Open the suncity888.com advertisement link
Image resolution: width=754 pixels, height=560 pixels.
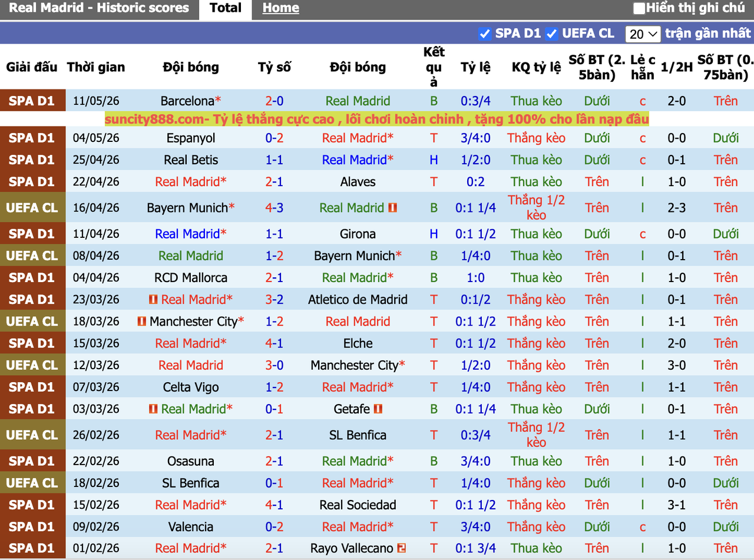click(x=377, y=120)
